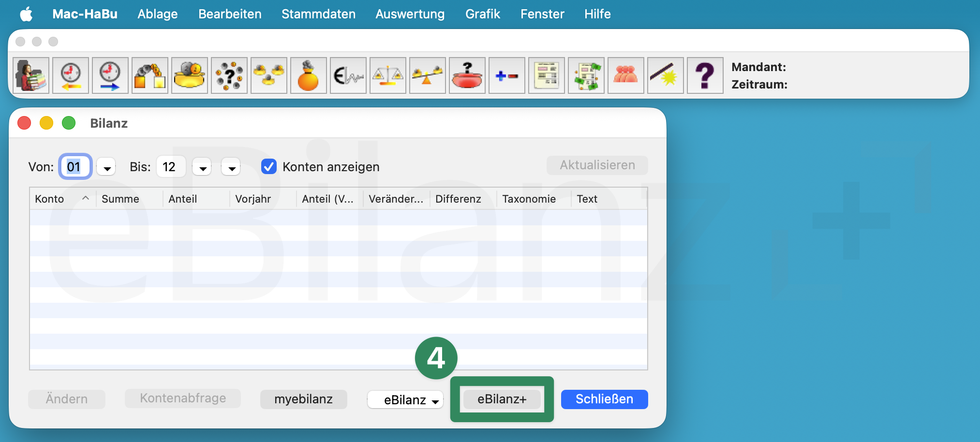Screen dimensions: 980x442
Task: Click the Ändern button
Action: pos(67,399)
